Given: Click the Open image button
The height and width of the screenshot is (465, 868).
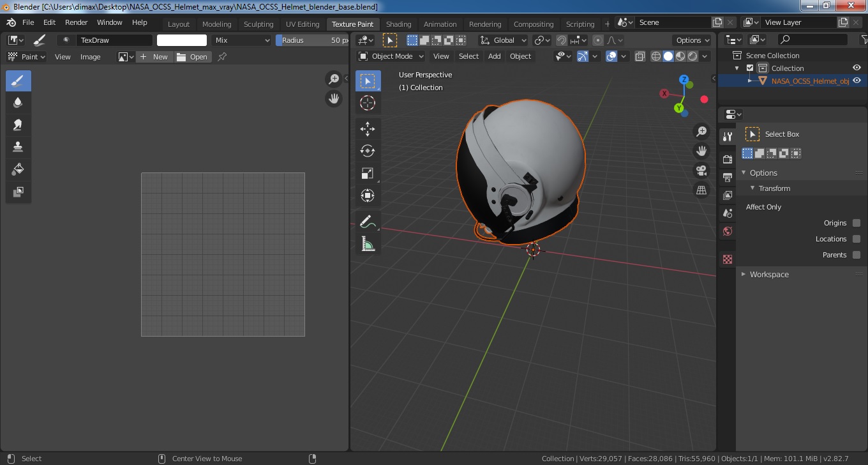Looking at the screenshot, I should click(x=193, y=57).
